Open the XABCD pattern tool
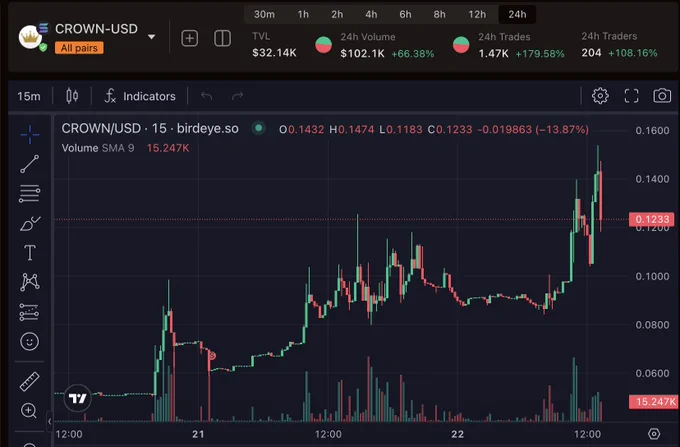Image resolution: width=680 pixels, height=447 pixels. coord(29,282)
